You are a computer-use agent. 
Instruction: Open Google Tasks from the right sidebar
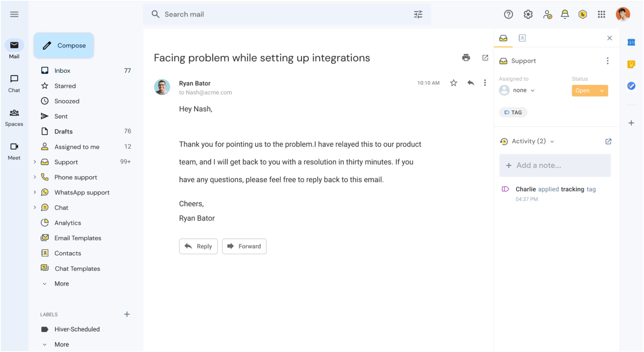pyautogui.click(x=632, y=86)
